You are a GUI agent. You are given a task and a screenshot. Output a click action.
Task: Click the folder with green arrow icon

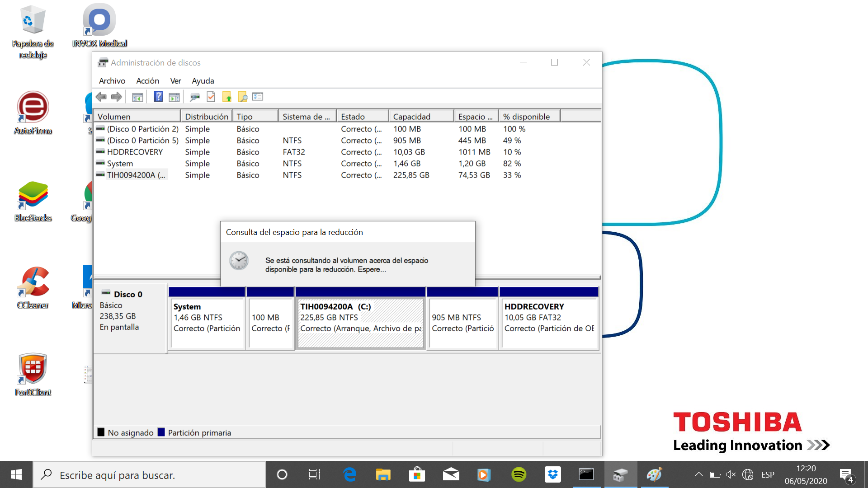pos(227,97)
